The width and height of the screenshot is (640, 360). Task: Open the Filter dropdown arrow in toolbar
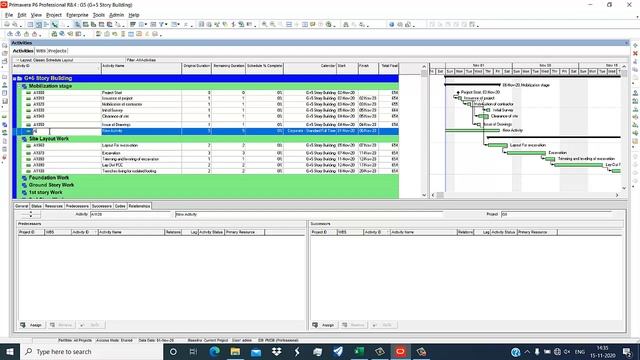click(x=166, y=24)
